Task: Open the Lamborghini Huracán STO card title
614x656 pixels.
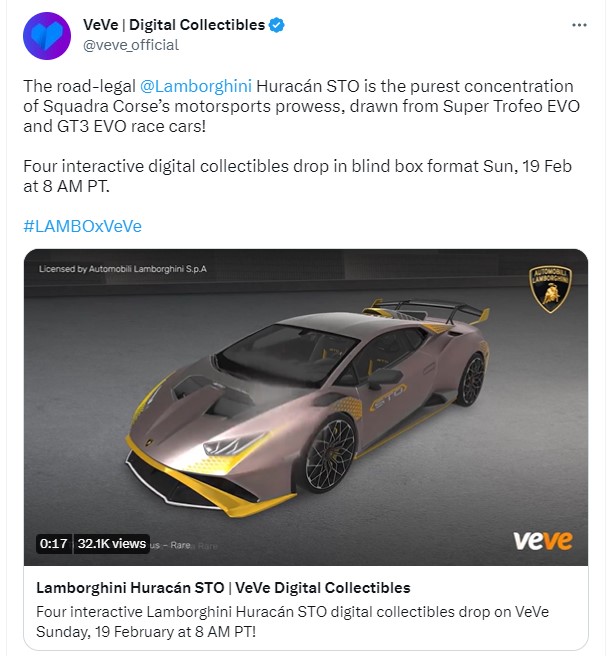Action: 223,588
